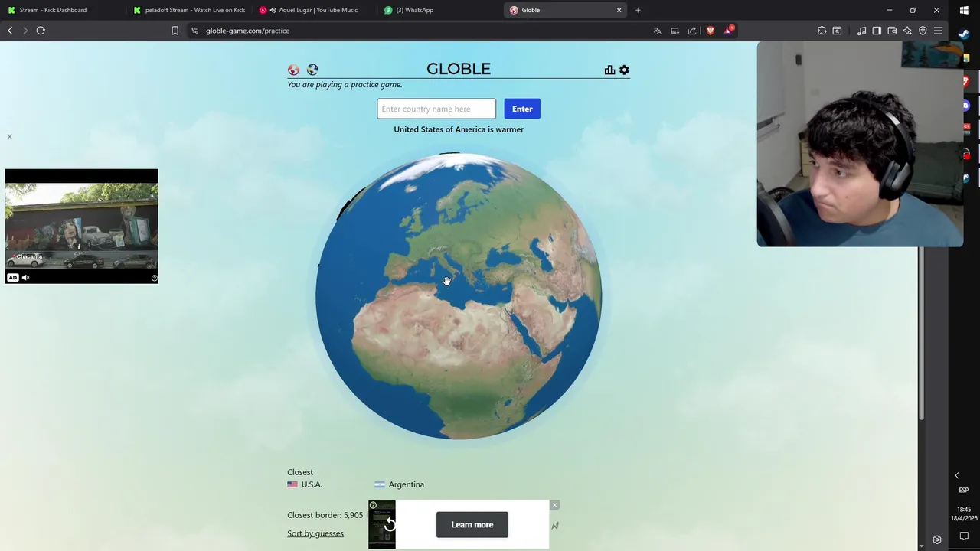The height and width of the screenshot is (551, 980).
Task: Click Learn more button in ad
Action: coord(472,524)
